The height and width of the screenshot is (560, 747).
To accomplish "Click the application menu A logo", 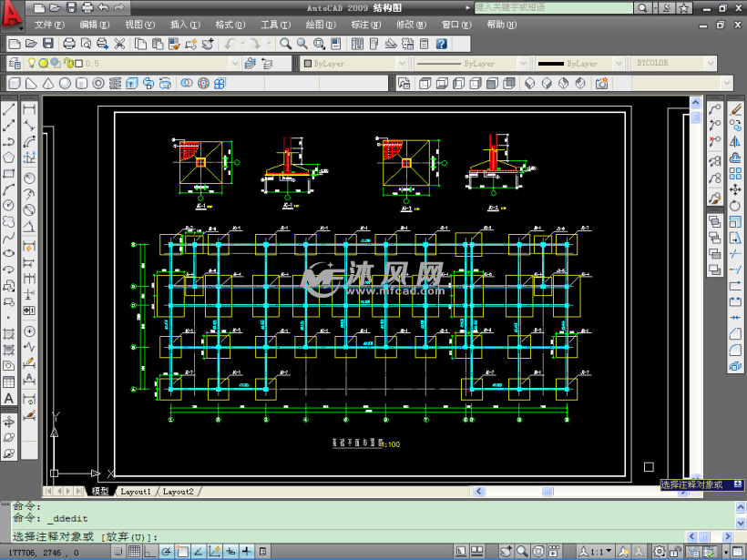I will pos(12,12).
